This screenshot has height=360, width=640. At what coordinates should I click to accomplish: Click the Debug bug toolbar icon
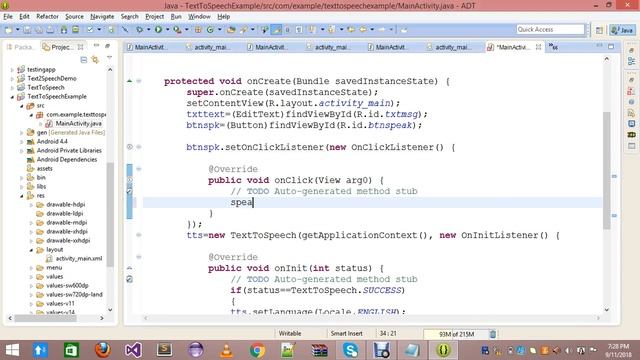click(139, 30)
